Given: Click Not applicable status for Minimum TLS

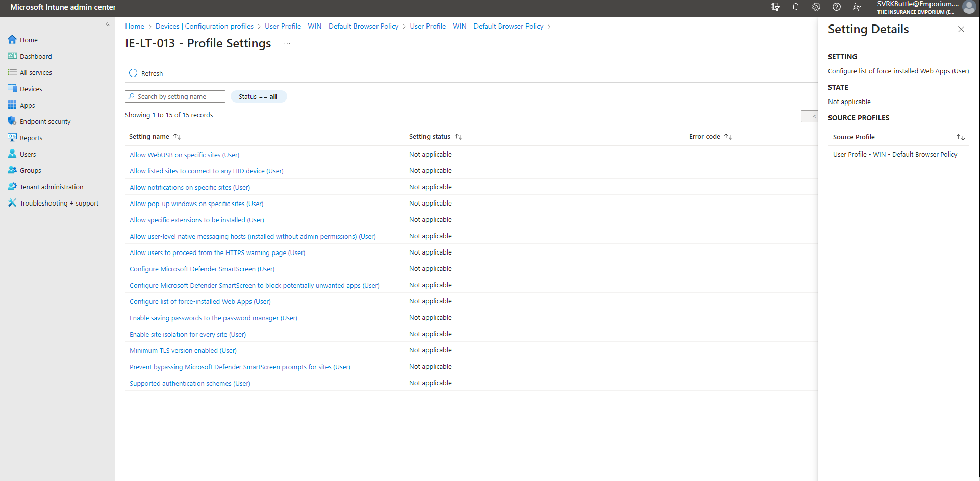Looking at the screenshot, I should coord(431,350).
